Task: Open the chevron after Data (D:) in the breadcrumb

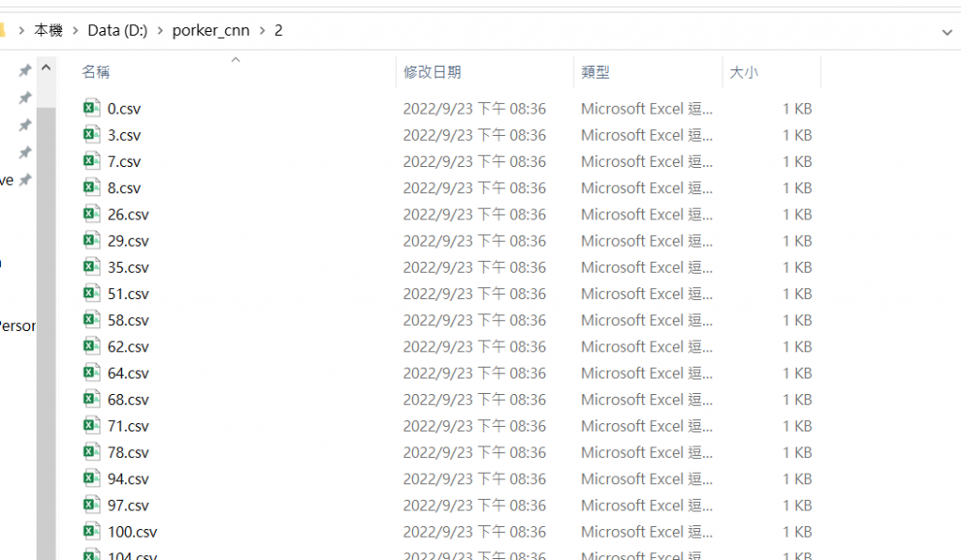Action: [x=160, y=31]
